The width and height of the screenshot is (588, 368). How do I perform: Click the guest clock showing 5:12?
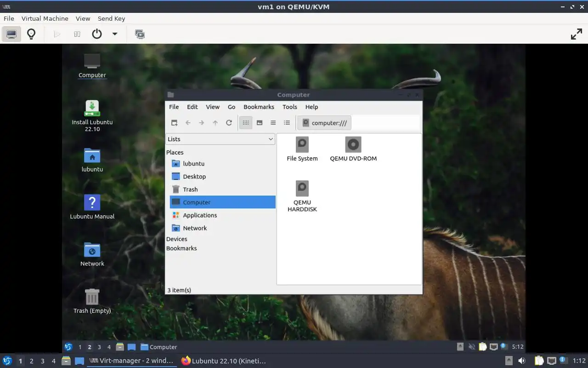point(518,347)
